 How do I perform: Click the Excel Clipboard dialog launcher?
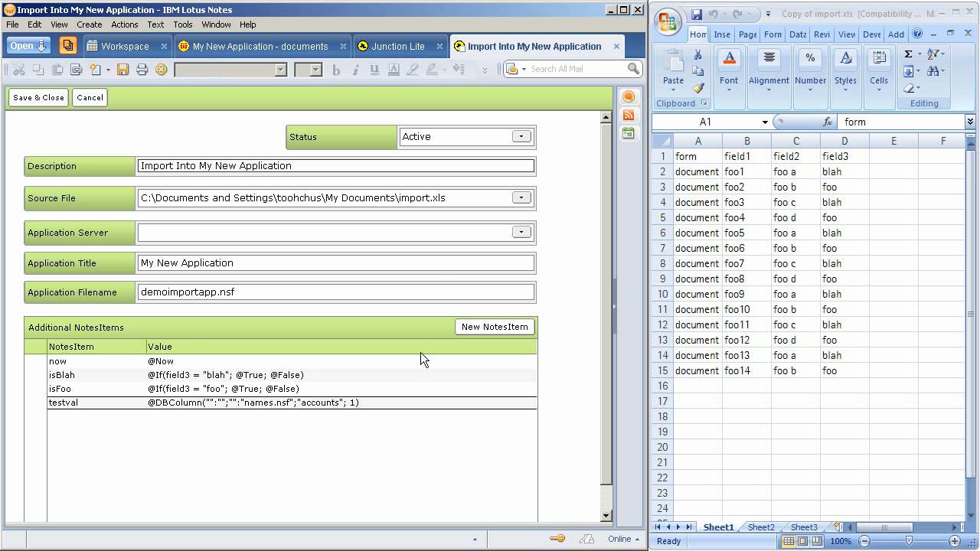coord(704,103)
